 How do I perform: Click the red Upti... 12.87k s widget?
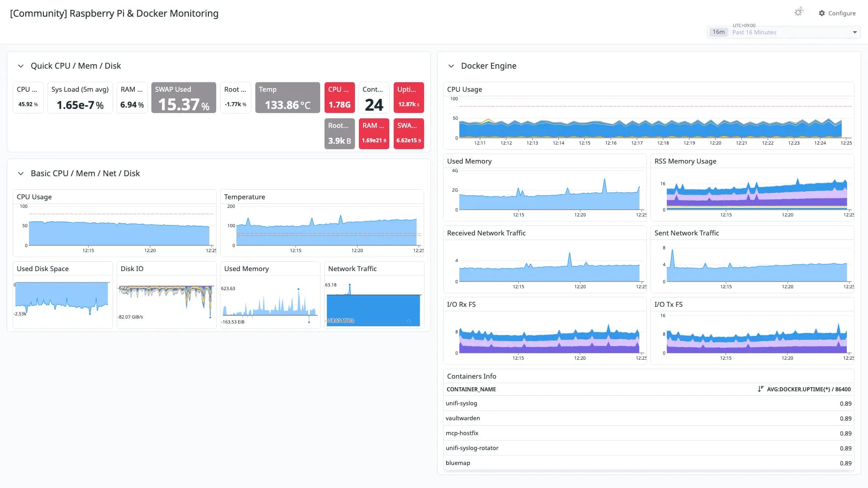[x=409, y=98]
